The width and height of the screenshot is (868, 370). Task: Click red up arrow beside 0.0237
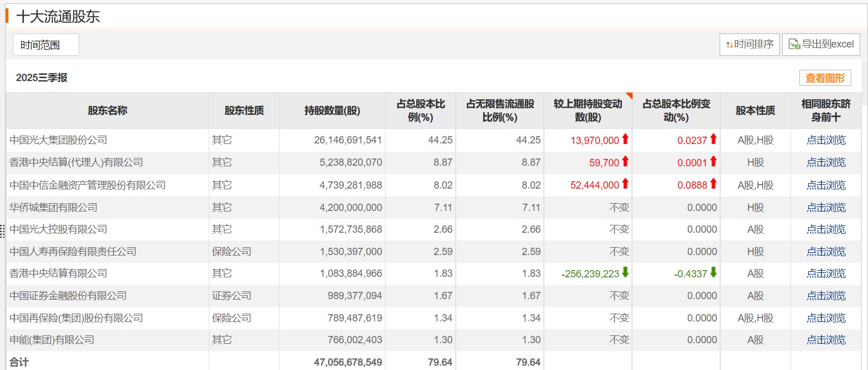click(x=713, y=140)
